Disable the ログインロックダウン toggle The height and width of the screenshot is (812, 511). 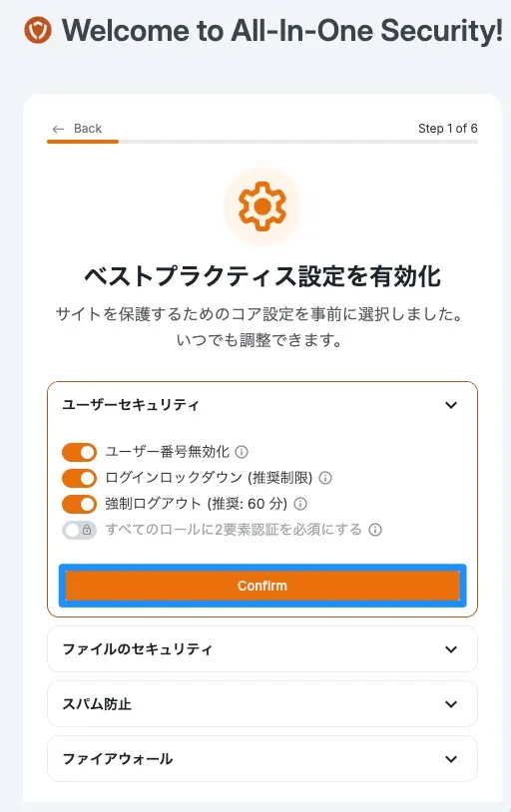click(x=79, y=478)
